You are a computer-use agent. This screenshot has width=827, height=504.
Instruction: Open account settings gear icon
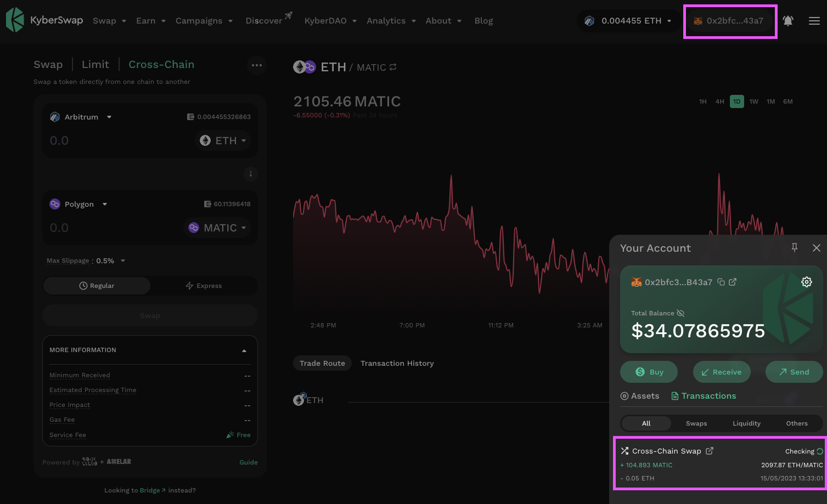coord(806,282)
